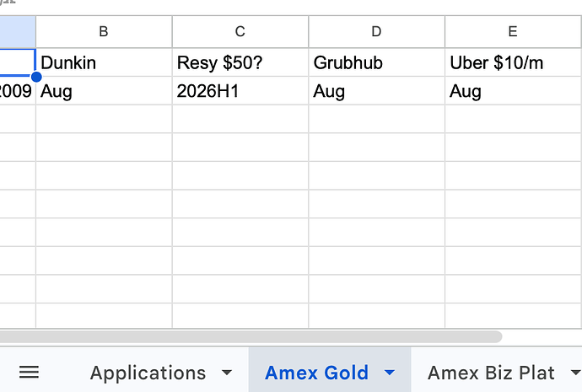Click the blue fill handle dot
This screenshot has width=582, height=392.
point(36,77)
